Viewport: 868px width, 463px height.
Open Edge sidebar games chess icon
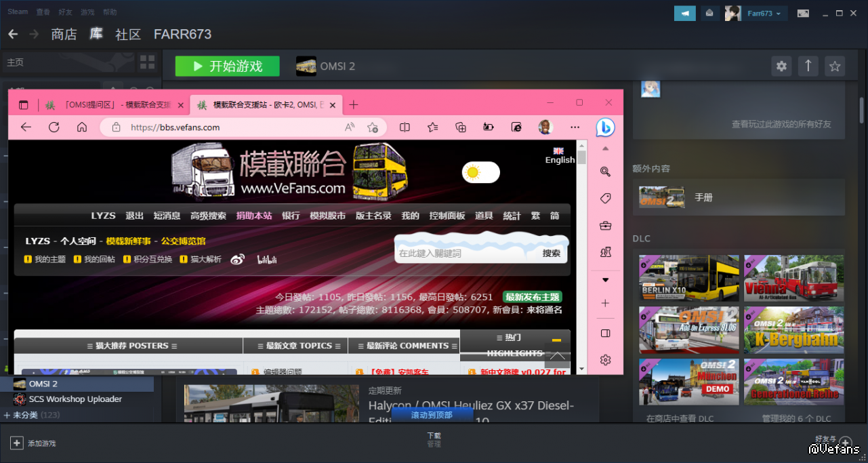click(606, 252)
